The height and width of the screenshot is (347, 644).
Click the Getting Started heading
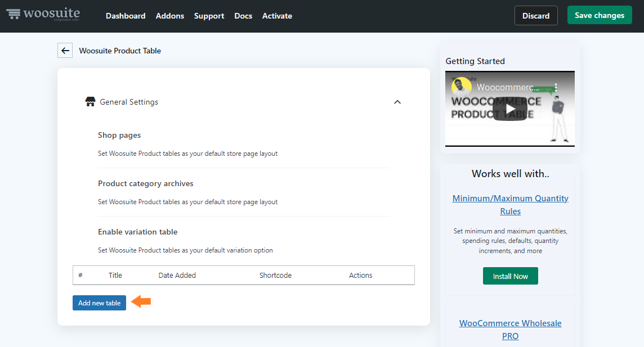pyautogui.click(x=475, y=61)
